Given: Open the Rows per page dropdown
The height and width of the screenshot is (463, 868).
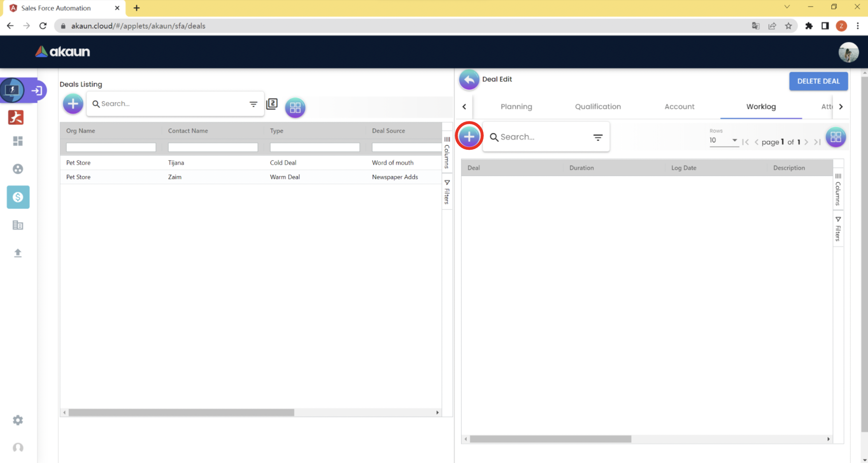Looking at the screenshot, I should pos(723,140).
